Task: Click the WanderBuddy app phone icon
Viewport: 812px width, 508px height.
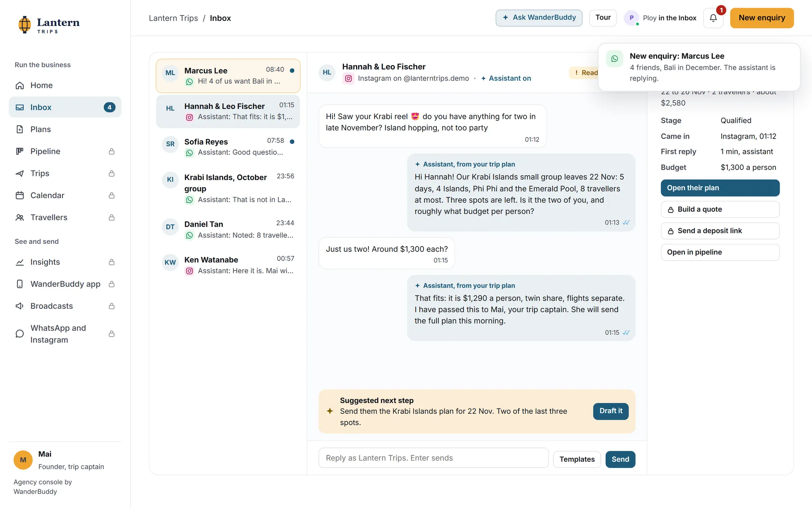Action: [19, 284]
